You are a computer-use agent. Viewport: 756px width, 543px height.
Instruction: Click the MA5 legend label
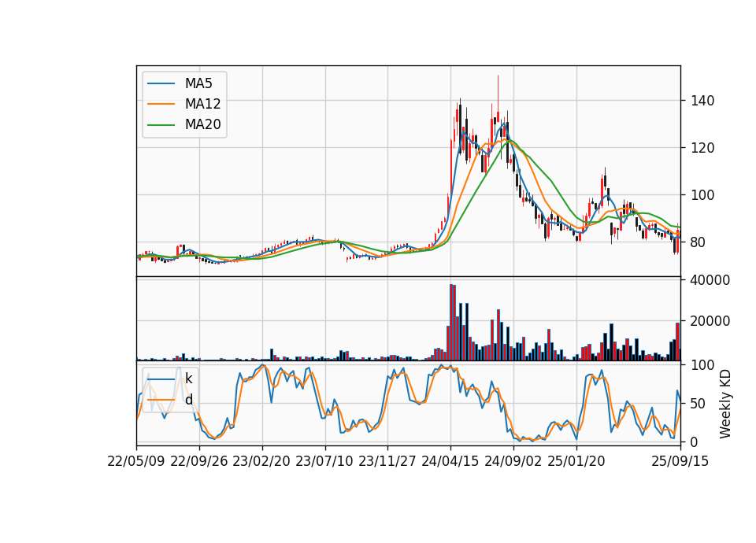(198, 83)
